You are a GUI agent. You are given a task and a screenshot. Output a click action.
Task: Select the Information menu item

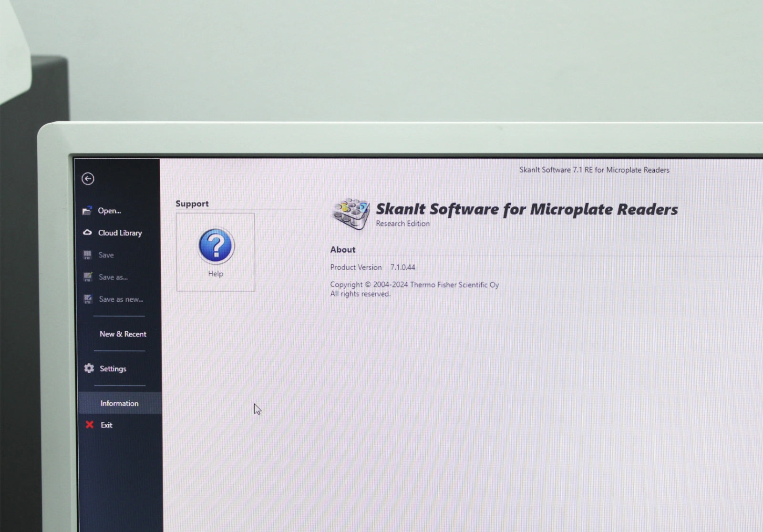119,403
